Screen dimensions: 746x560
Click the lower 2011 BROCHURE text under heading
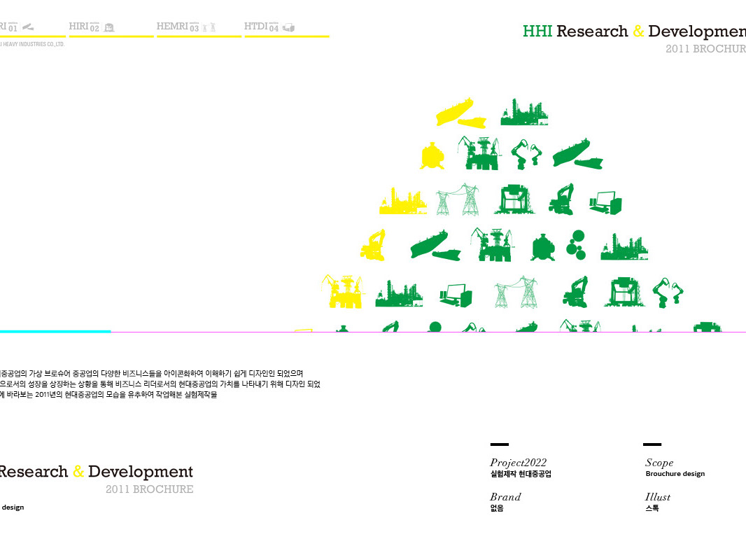149,489
